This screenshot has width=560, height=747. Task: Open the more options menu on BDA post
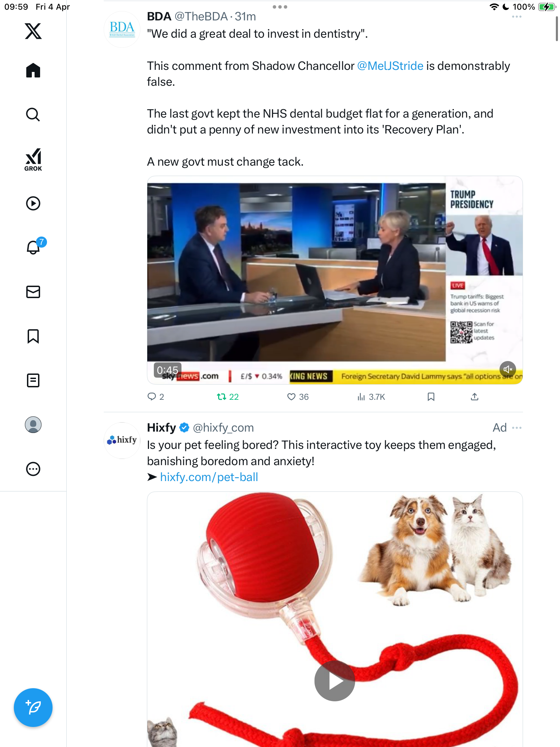point(516,17)
